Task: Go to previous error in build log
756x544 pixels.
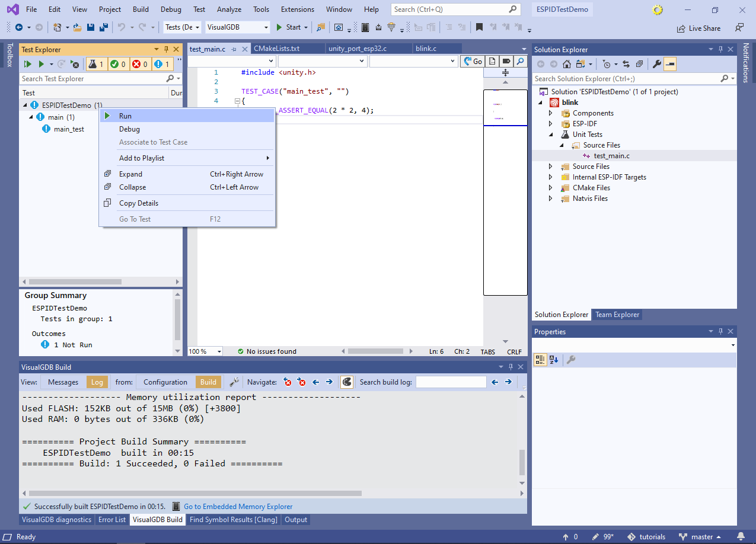Action: click(x=288, y=382)
